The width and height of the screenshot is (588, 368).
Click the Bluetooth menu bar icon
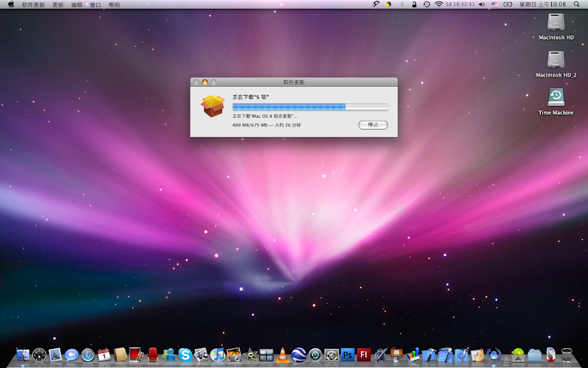click(x=401, y=4)
